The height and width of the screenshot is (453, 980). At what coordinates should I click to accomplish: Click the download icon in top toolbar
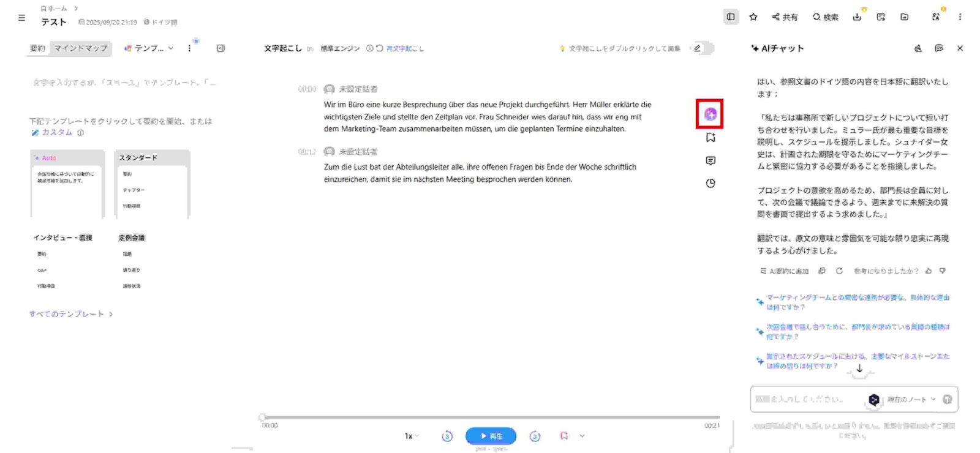tap(857, 17)
